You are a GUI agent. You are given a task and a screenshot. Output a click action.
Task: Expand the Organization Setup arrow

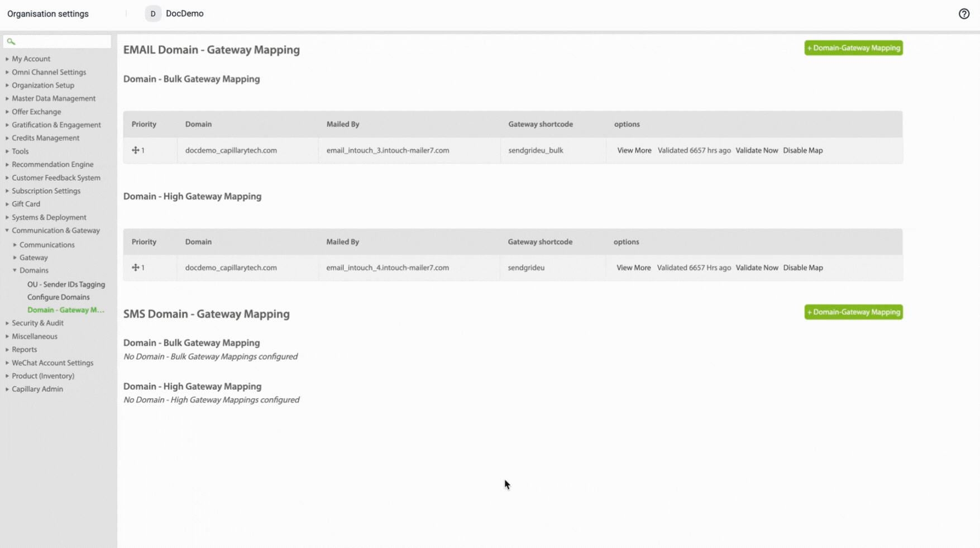(7, 85)
